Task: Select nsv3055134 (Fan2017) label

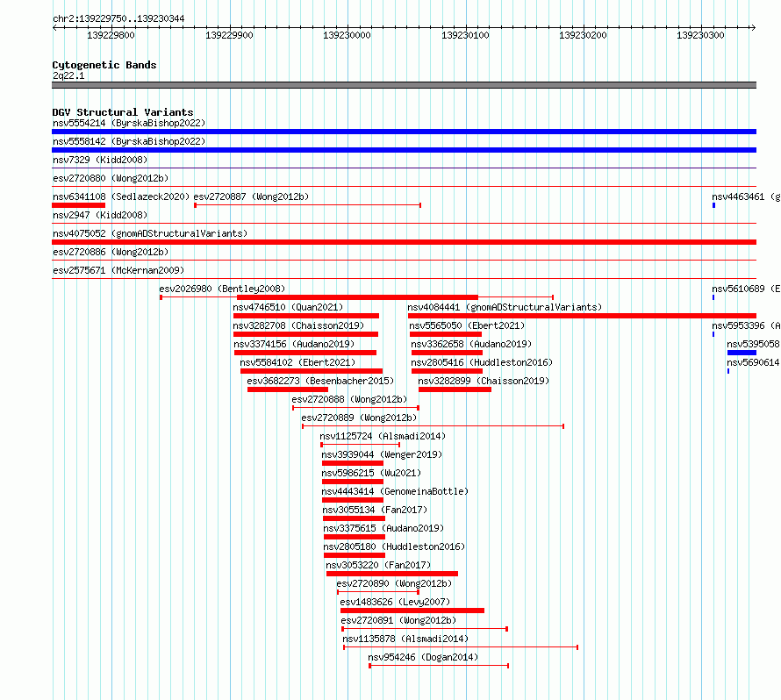Action: click(375, 510)
